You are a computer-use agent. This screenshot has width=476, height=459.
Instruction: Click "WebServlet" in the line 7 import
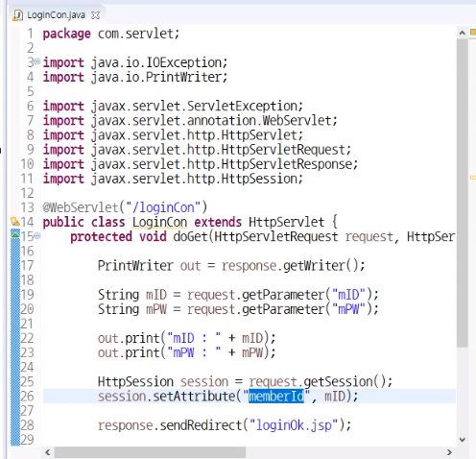pos(297,121)
